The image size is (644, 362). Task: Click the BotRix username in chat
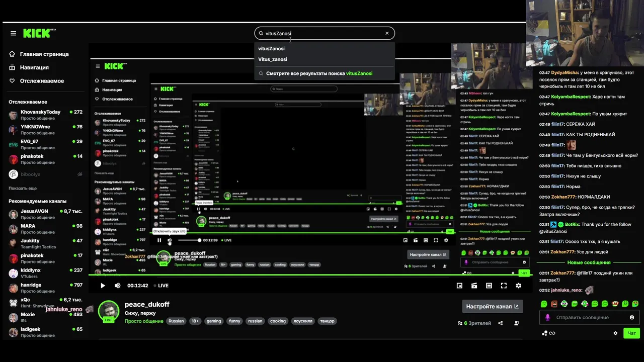tap(572, 225)
